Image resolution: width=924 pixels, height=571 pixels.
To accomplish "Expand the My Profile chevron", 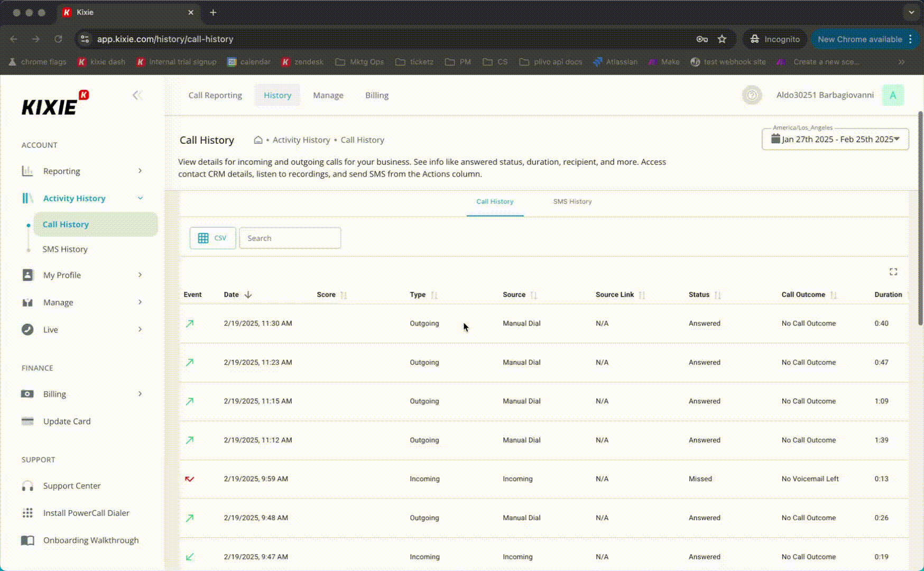I will (x=140, y=275).
